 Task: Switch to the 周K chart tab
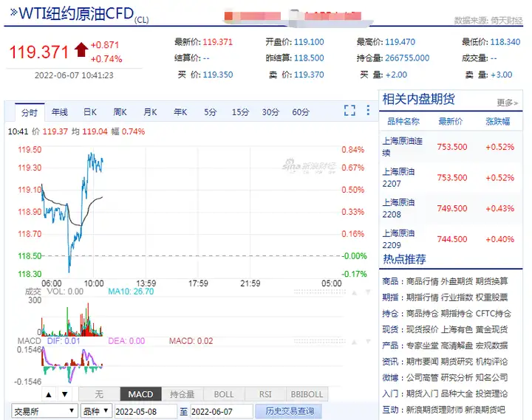(120, 112)
